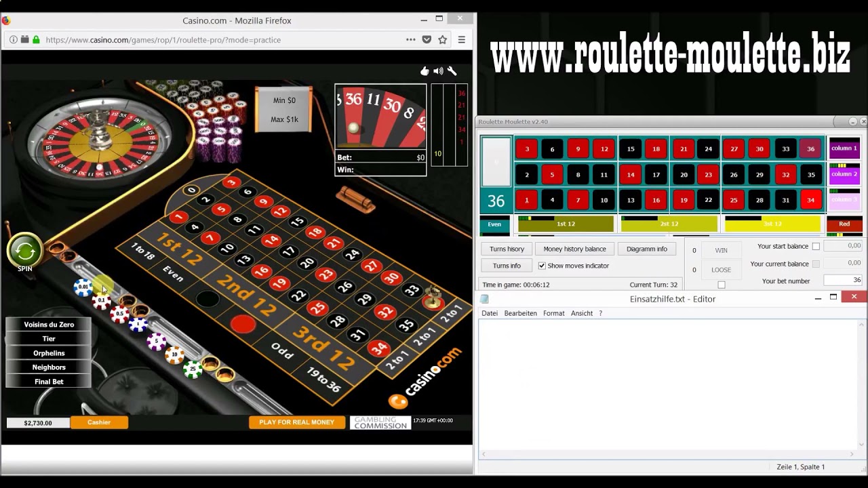Click the thumbs-up icon in game
868x488 pixels.
tap(425, 70)
